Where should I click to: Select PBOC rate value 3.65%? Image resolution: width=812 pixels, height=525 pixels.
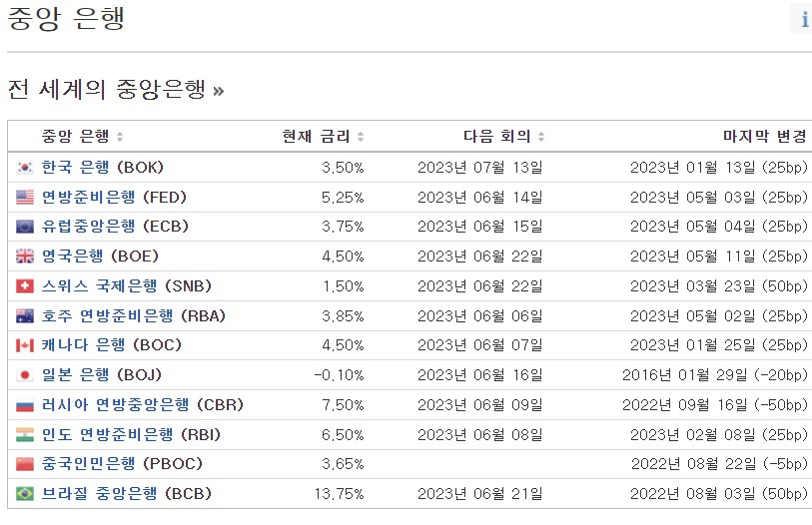coord(343,464)
